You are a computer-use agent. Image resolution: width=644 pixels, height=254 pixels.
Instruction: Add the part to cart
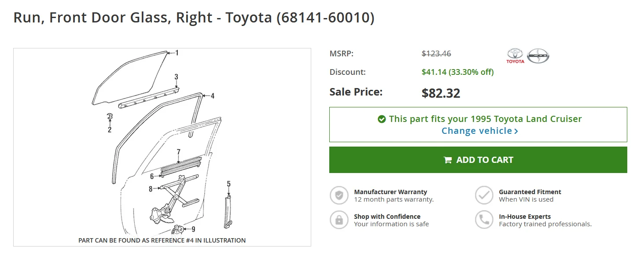(x=478, y=160)
